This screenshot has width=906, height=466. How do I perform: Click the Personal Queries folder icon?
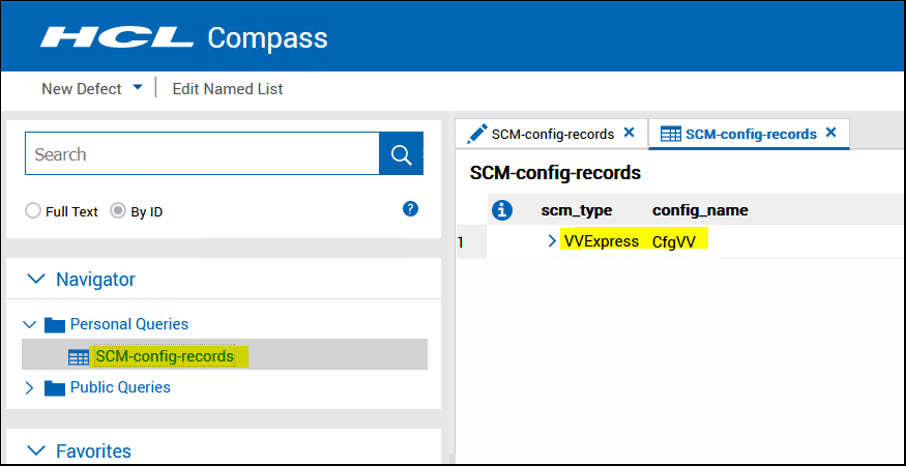[54, 325]
